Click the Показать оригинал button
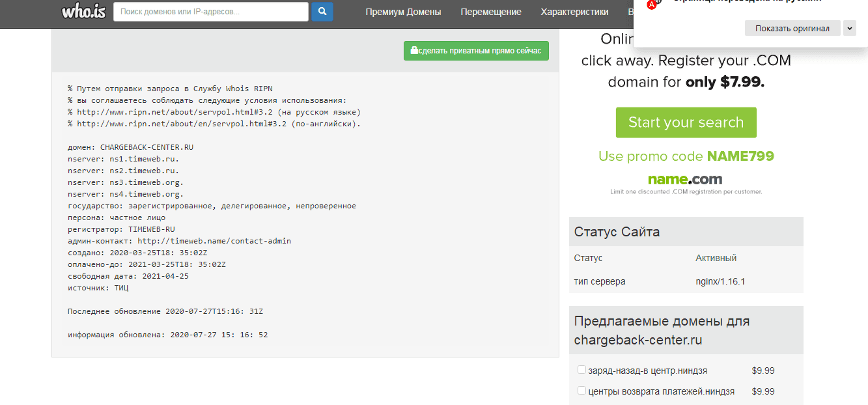This screenshot has width=868, height=405. [792, 28]
